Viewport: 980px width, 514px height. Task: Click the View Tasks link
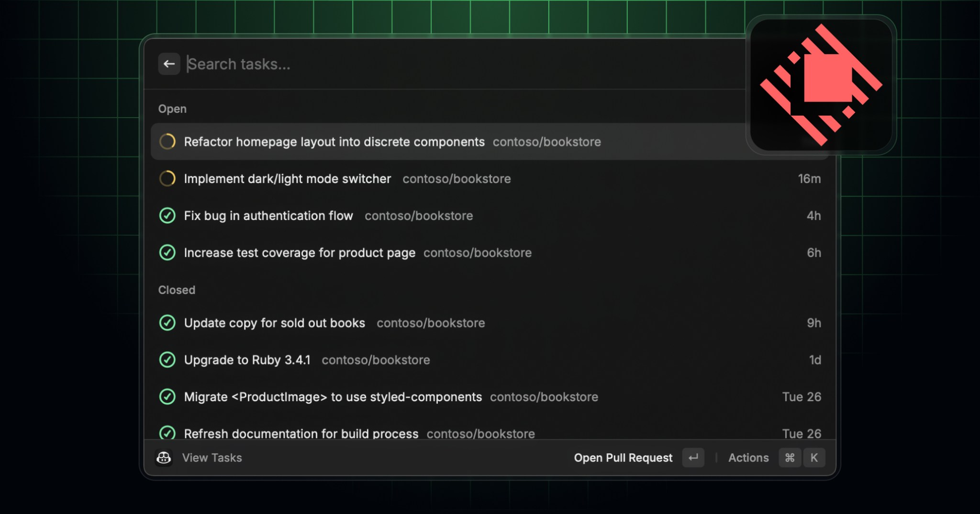tap(211, 458)
